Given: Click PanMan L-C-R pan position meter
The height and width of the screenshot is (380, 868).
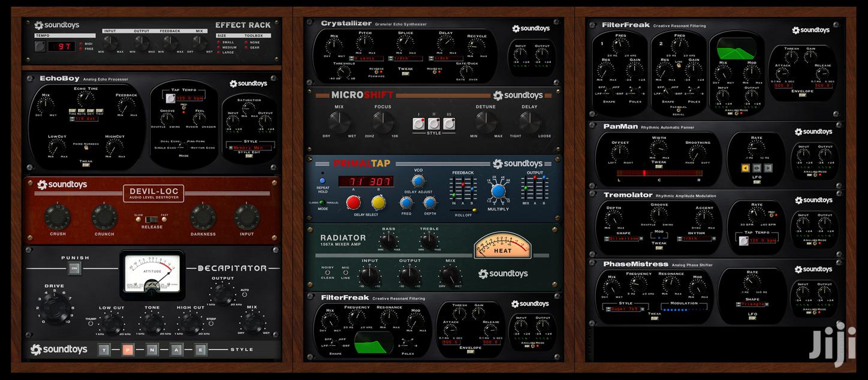Looking at the screenshot, I should (659, 173).
